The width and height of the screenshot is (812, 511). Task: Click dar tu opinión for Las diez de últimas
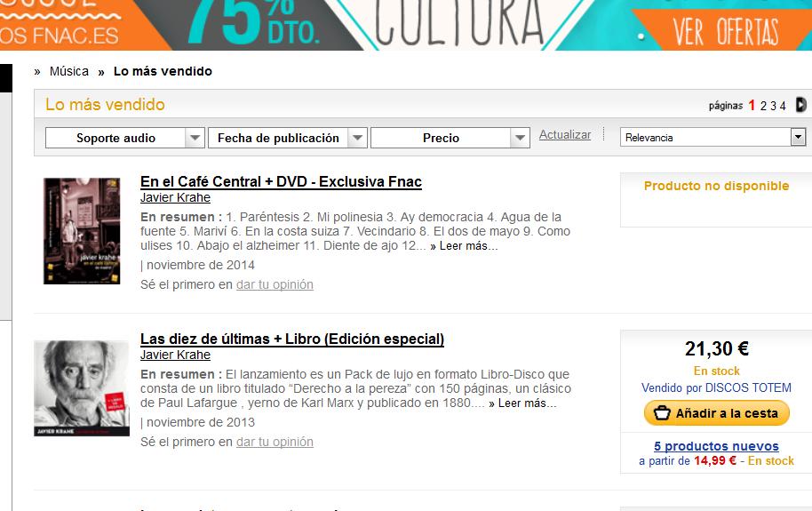pyautogui.click(x=275, y=442)
